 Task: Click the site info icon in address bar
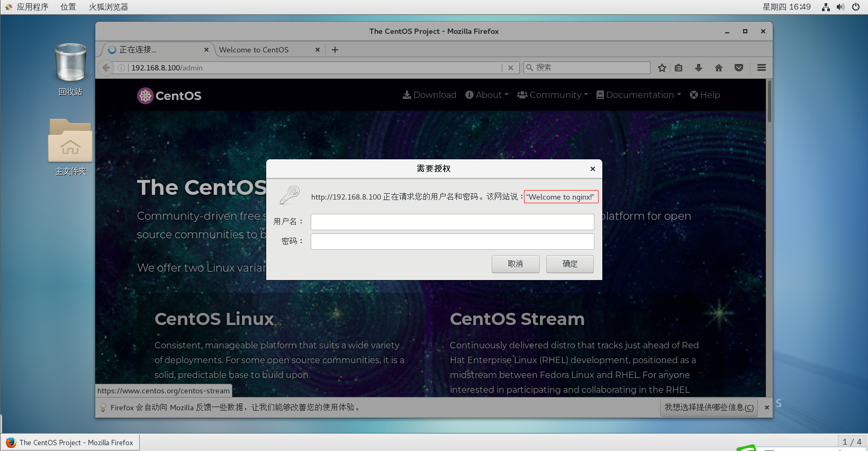click(121, 68)
